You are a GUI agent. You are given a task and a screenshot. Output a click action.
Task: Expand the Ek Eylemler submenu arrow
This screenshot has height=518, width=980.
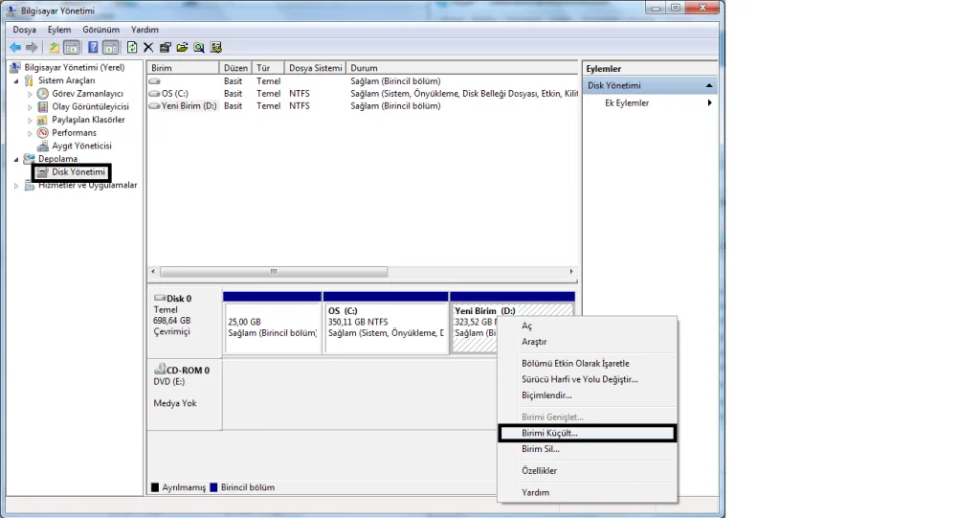click(709, 103)
